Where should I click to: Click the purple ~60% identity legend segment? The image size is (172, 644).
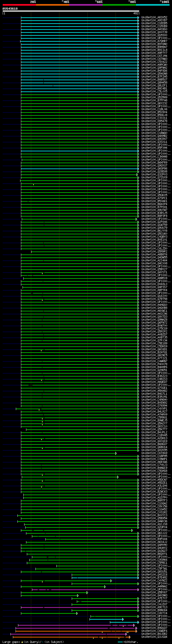pyautogui.click(x=86, y=5)
